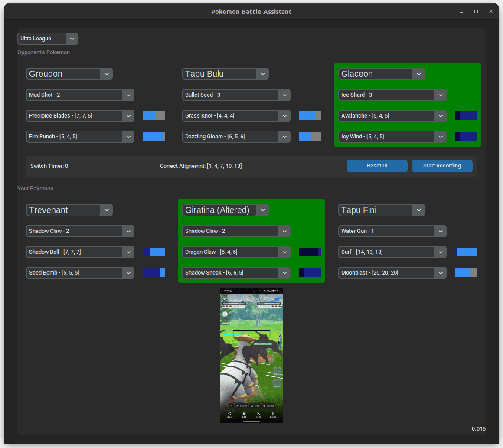Expand the Surf move dropdown
Image resolution: width=503 pixels, height=448 pixels.
click(x=392, y=252)
